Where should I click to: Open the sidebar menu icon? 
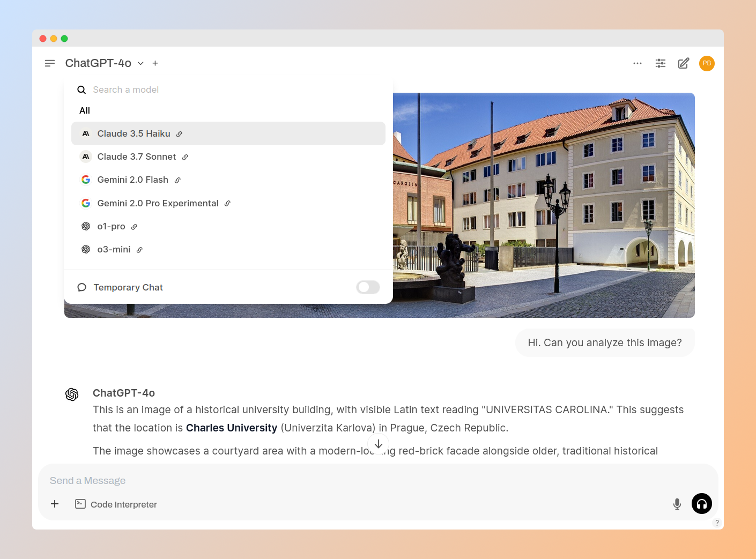[x=50, y=63]
